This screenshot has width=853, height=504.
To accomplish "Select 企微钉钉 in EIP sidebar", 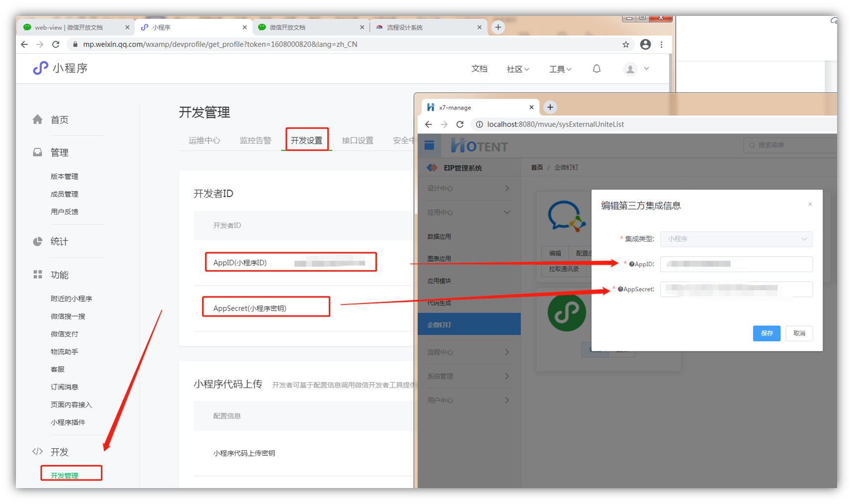I will pos(469,324).
